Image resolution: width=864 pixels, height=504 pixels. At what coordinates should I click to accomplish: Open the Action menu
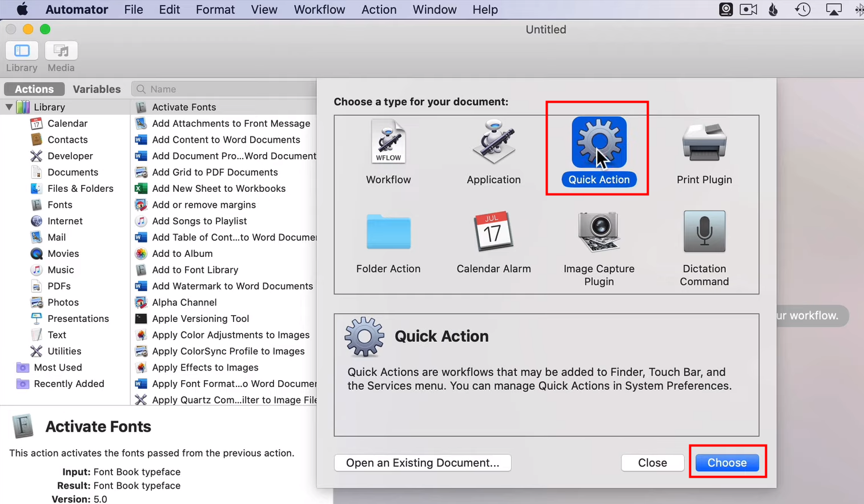379,10
